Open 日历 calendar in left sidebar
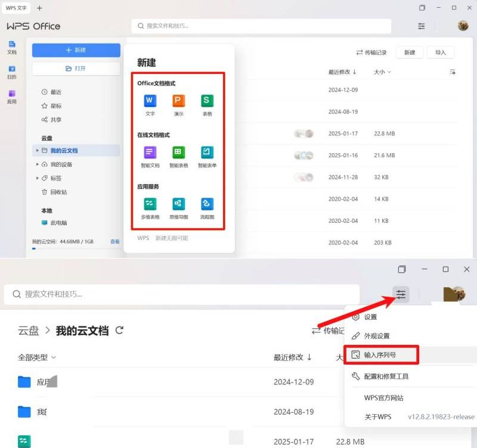 12,73
